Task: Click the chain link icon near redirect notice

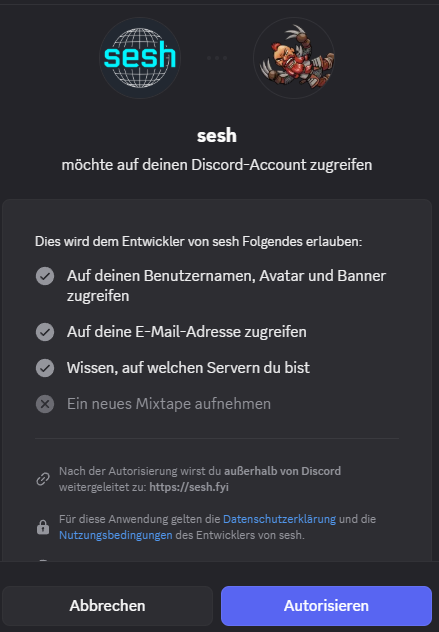Action: (43, 479)
